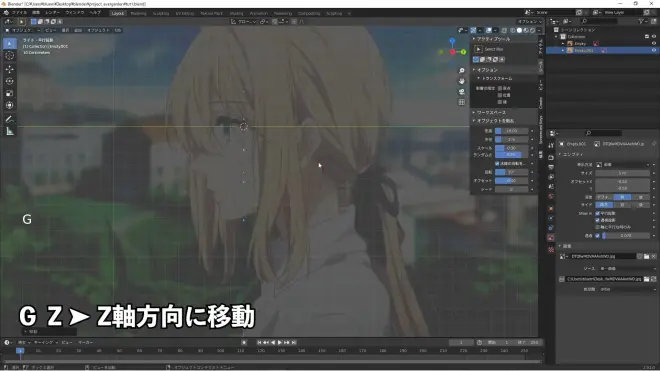The height and width of the screenshot is (371, 660).
Task: Select the Rotate tool
Action: click(x=10, y=81)
